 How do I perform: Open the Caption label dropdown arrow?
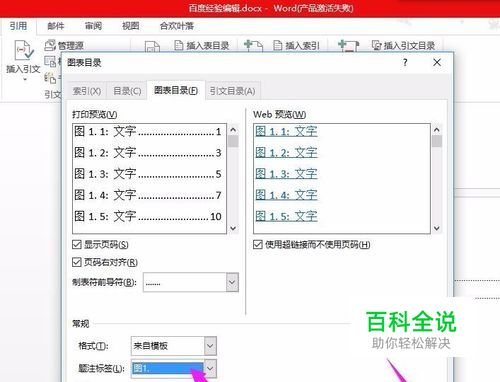click(210, 368)
